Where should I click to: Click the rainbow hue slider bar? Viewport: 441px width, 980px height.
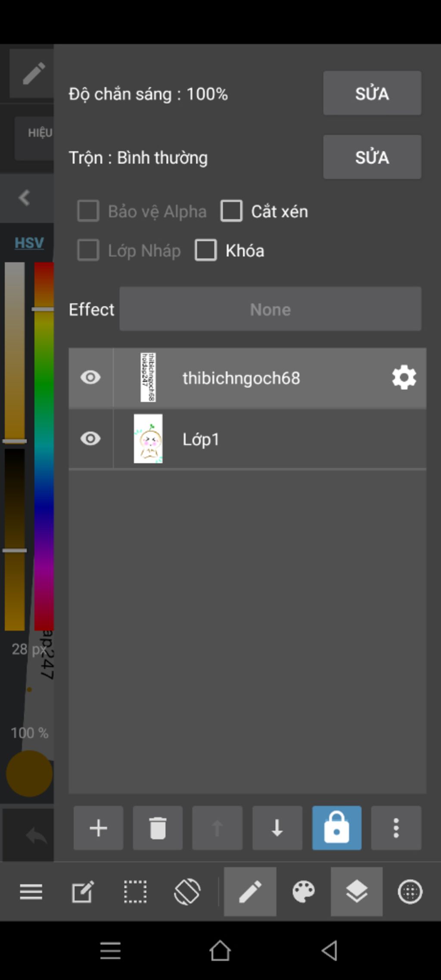[44, 446]
